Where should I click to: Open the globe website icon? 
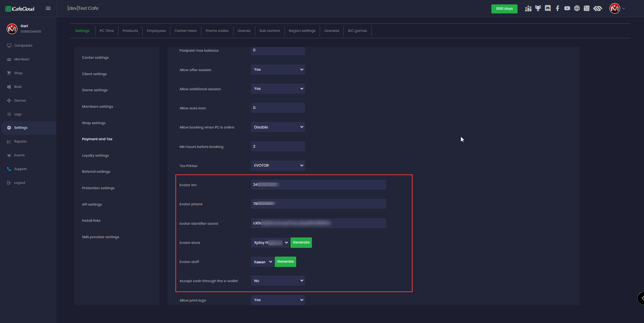point(577,8)
